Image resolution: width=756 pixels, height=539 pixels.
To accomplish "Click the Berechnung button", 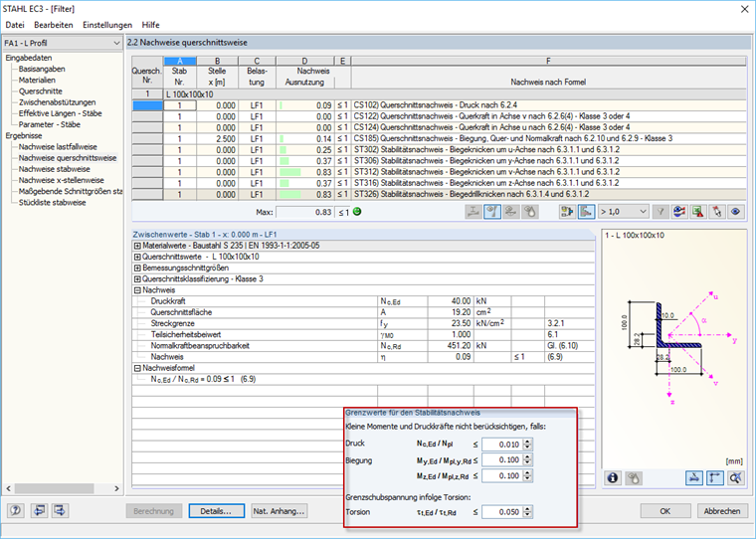I will click(154, 511).
